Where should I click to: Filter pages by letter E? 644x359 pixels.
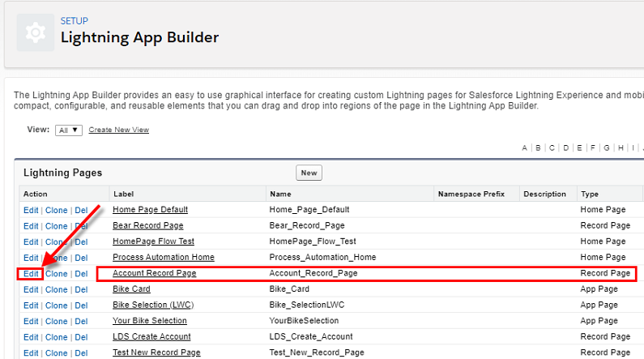point(579,147)
